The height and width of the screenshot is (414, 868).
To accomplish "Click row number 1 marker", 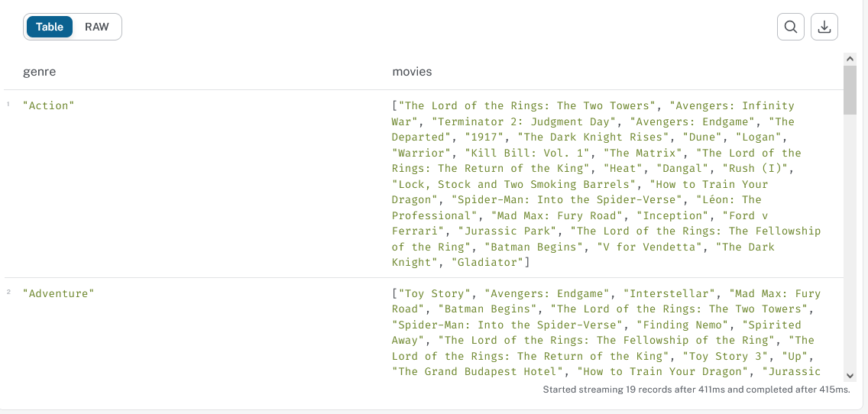I will tap(8, 104).
